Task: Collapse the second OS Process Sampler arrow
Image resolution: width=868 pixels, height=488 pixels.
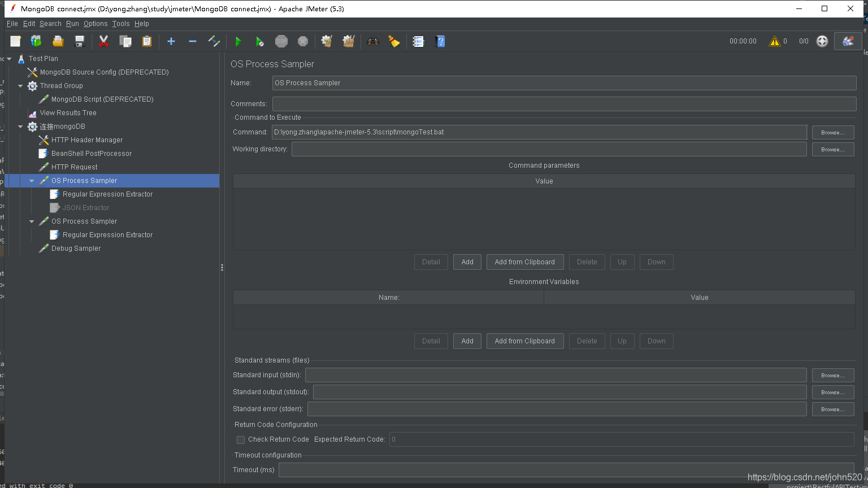Action: click(x=32, y=221)
